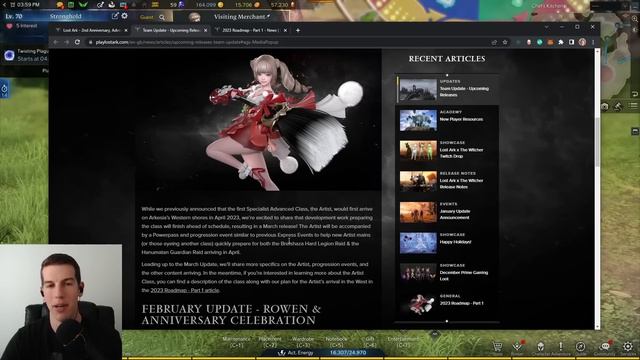The width and height of the screenshot is (640, 360).
Task: Open the Community chat bubble icon
Action: [x=605, y=346]
